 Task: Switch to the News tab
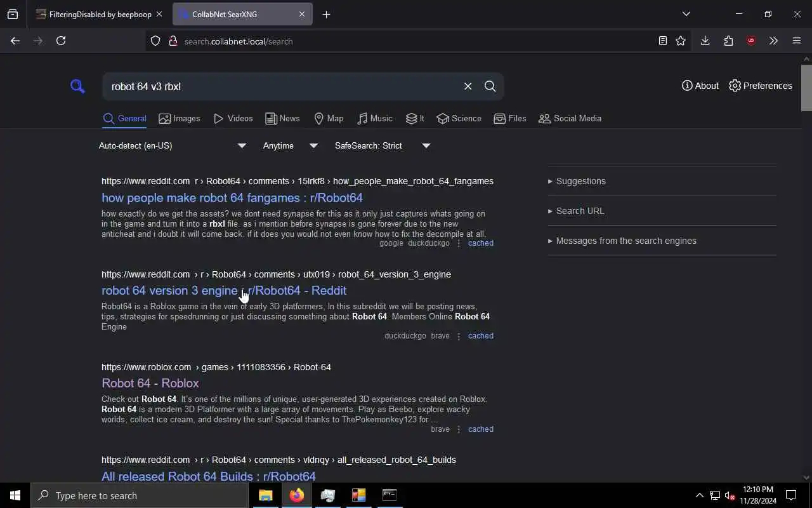click(x=282, y=119)
